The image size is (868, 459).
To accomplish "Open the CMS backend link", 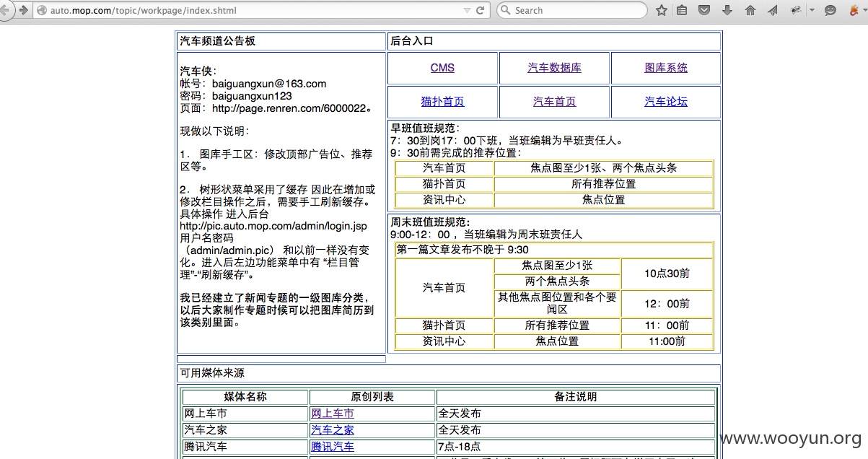I will (442, 68).
